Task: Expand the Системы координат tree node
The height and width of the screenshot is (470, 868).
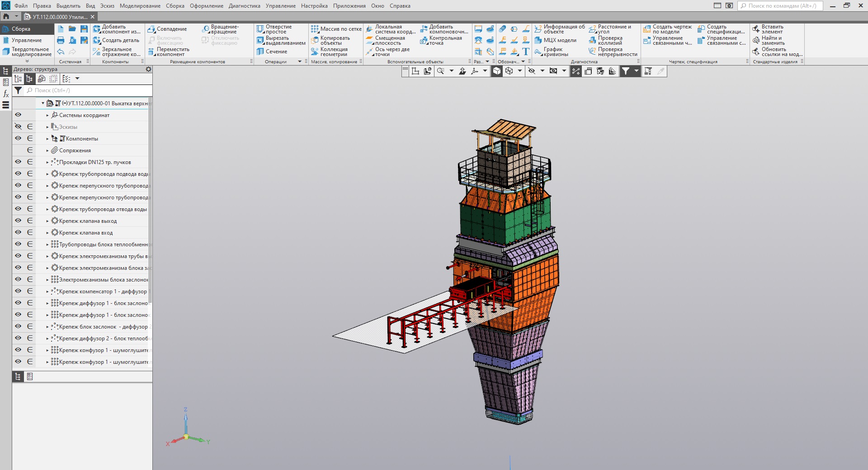Action: (47, 115)
